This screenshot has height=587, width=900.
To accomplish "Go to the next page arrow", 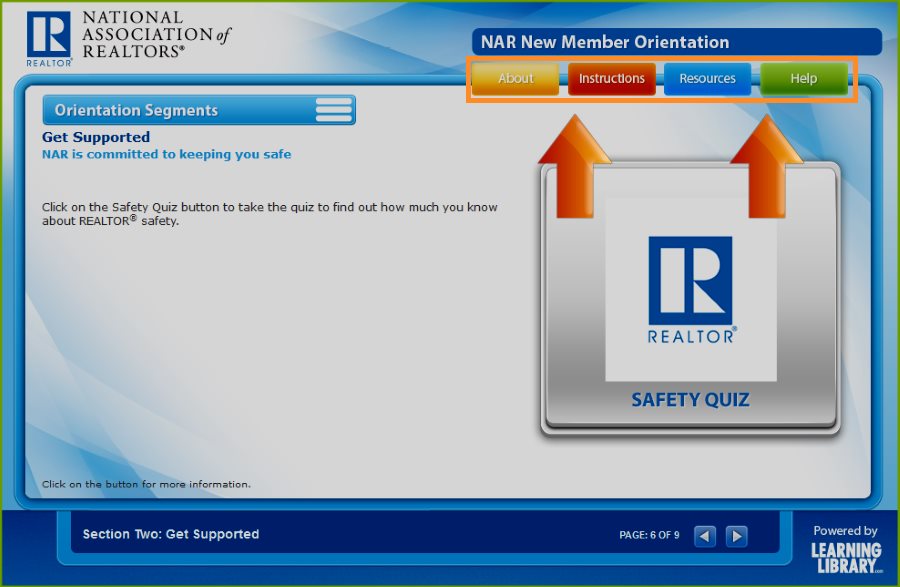I will tap(736, 536).
